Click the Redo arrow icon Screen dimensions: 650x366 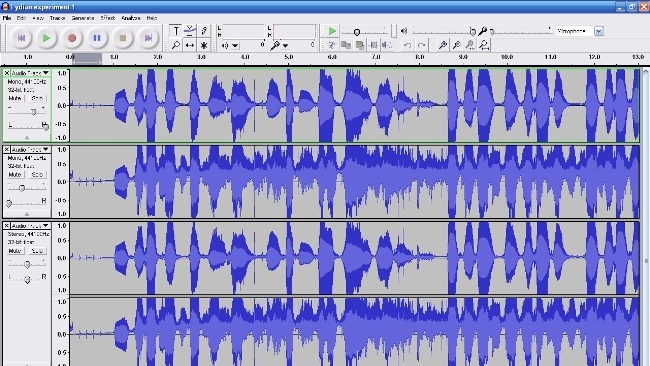pos(422,45)
